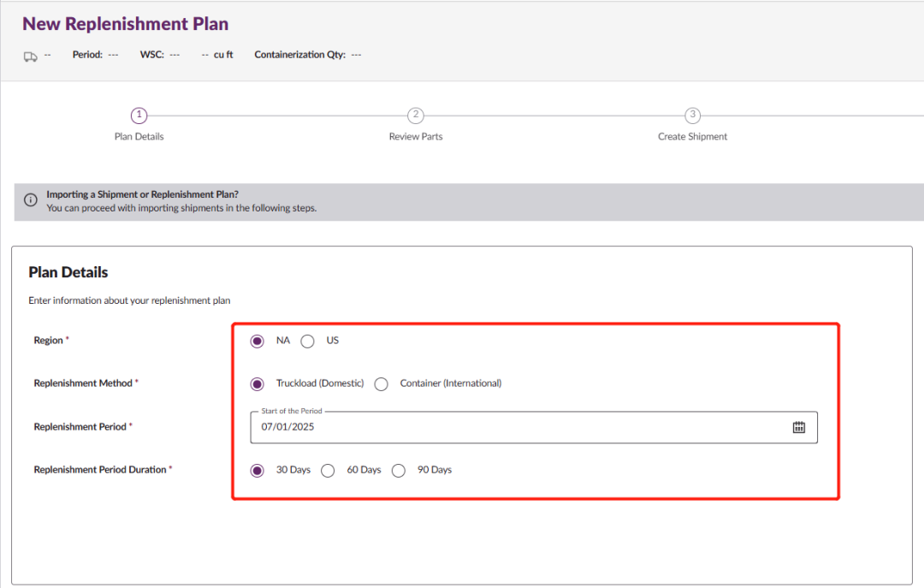Go to Review Parts step
924x588 pixels.
[x=416, y=137]
